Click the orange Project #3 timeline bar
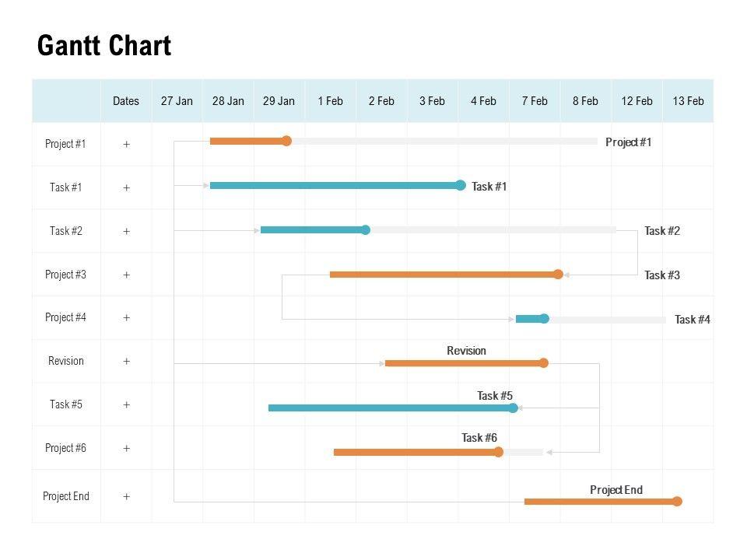 point(442,275)
